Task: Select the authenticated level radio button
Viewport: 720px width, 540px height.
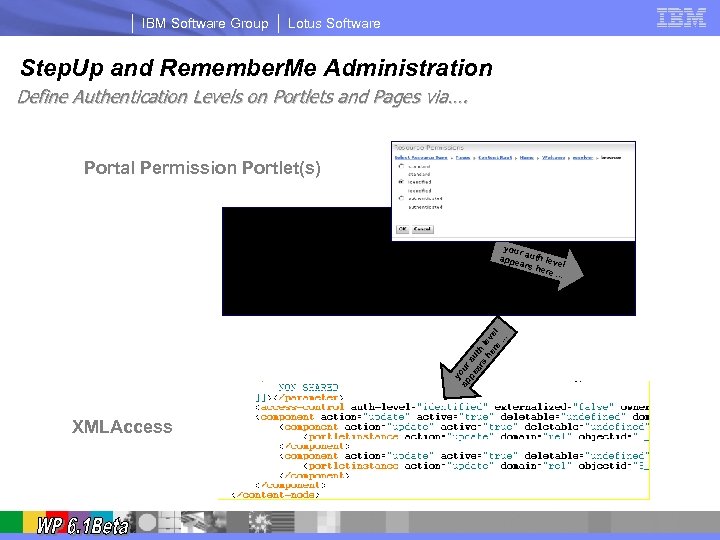Action: [401, 198]
